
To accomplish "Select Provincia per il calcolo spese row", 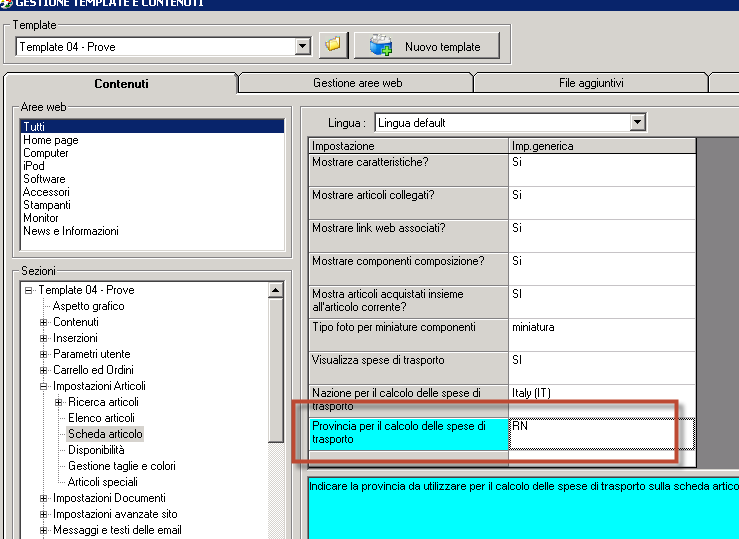I will [409, 433].
